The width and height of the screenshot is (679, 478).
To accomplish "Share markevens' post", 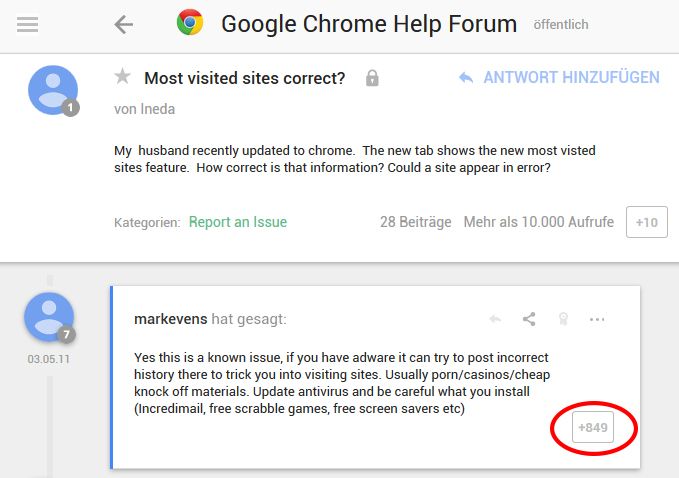I will pyautogui.click(x=529, y=319).
